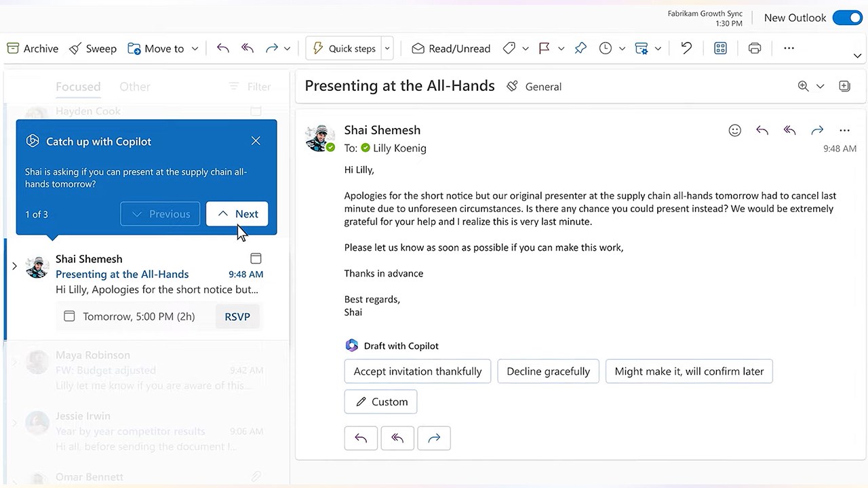
Task: Open the Categorize dropdown arrow
Action: coord(525,48)
